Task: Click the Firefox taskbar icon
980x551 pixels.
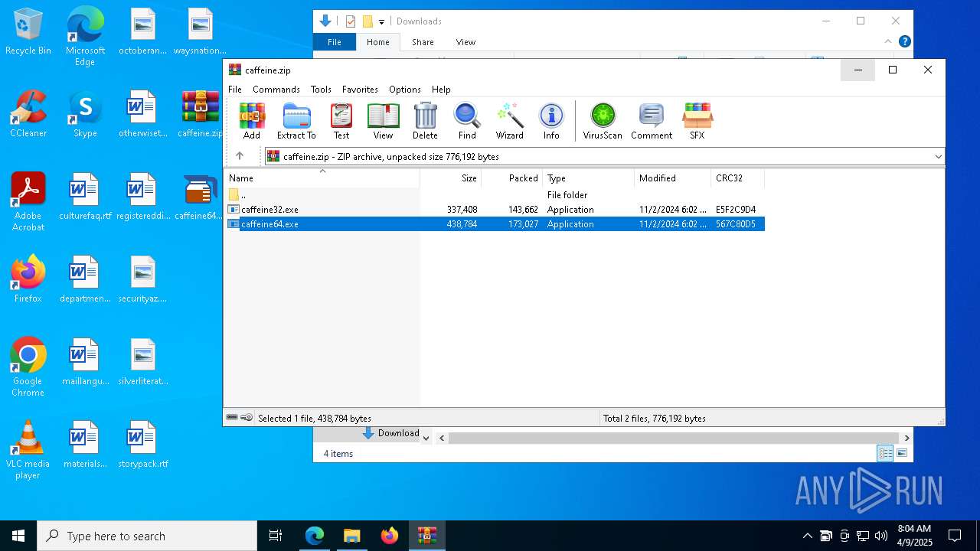Action: point(390,536)
